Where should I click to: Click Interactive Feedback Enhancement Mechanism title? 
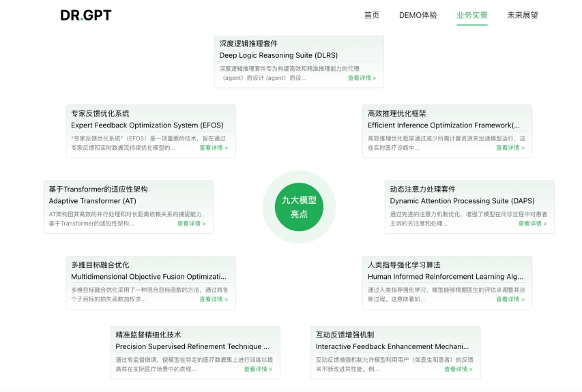pos(392,346)
